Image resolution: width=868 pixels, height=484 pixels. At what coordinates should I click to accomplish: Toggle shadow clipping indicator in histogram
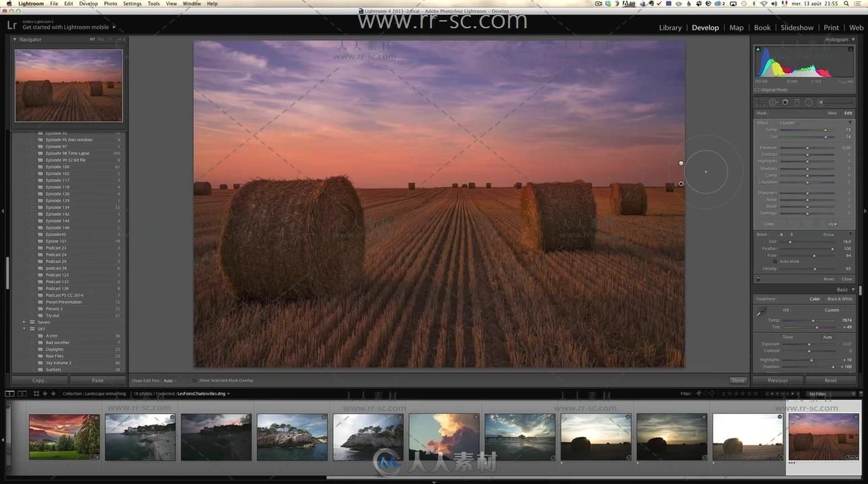[758, 49]
